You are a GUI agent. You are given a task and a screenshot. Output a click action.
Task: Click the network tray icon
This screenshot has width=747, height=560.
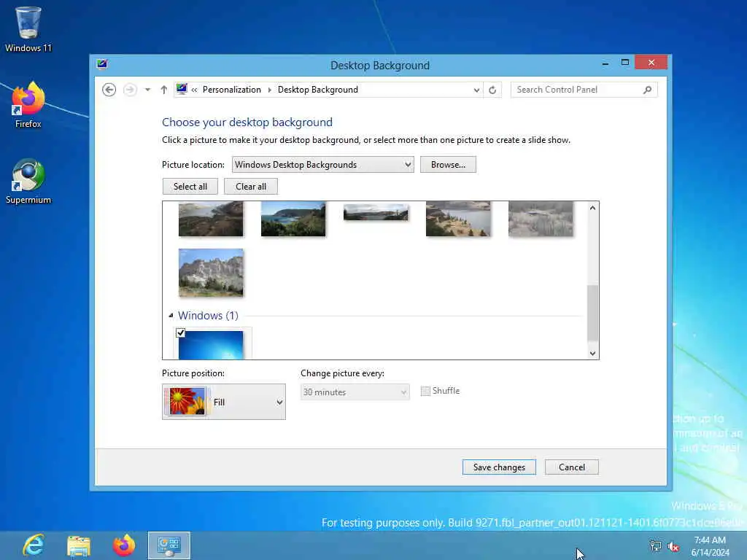(x=656, y=546)
